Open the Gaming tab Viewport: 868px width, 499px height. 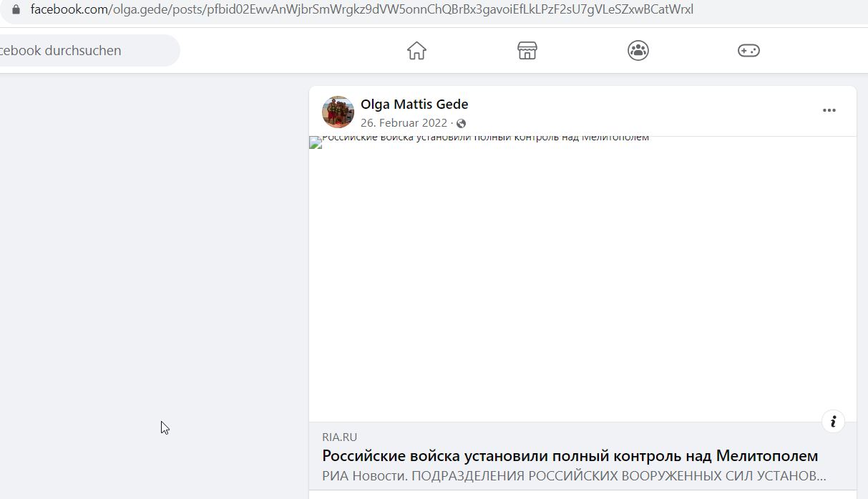tap(748, 51)
